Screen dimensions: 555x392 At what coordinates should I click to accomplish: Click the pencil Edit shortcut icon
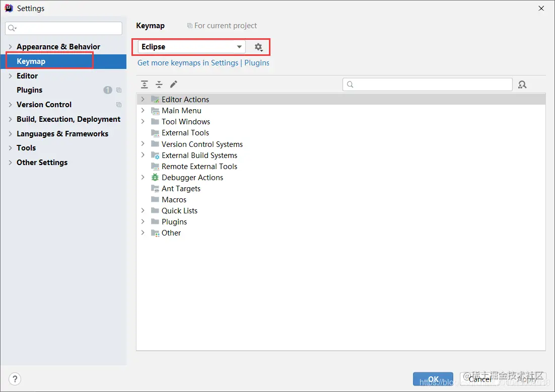pyautogui.click(x=173, y=84)
